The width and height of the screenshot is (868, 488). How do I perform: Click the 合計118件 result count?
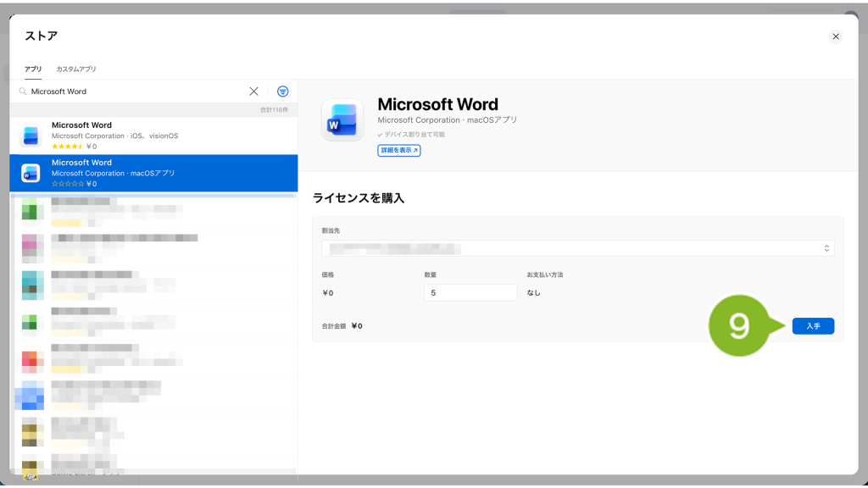[x=274, y=110]
